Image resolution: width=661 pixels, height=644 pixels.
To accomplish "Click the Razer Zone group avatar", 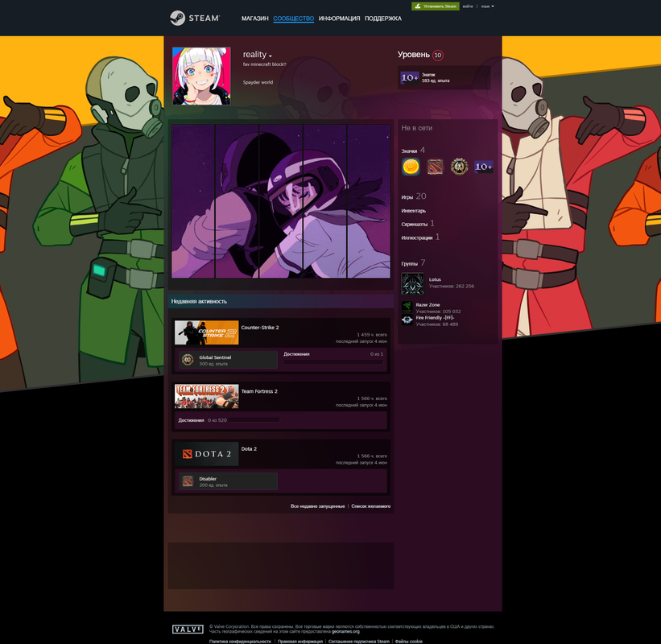I will [x=407, y=307].
